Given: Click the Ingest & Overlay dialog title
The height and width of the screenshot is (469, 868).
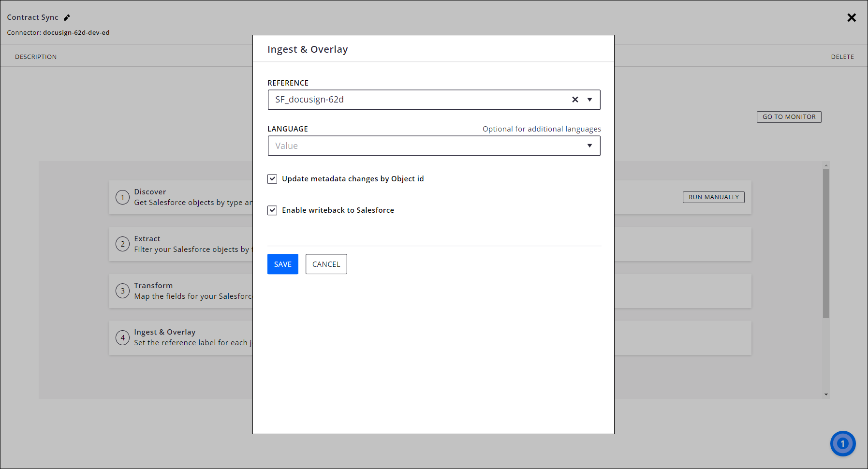Looking at the screenshot, I should pos(308,49).
